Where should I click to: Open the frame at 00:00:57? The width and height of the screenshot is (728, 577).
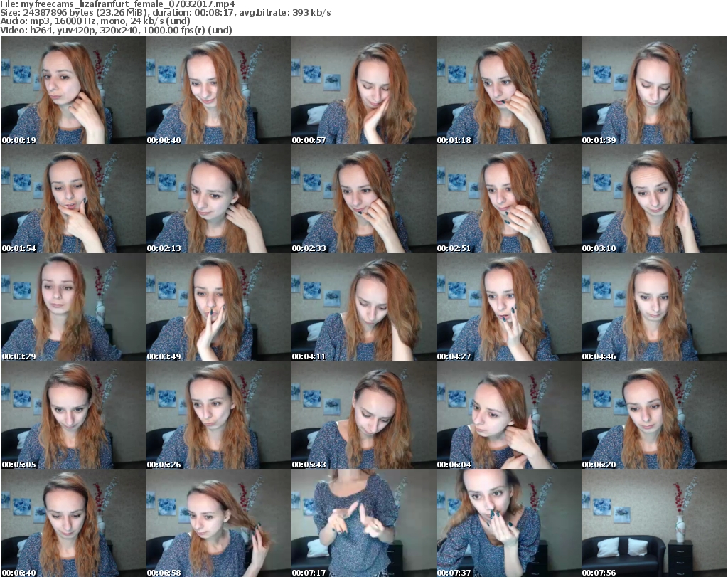coord(363,90)
